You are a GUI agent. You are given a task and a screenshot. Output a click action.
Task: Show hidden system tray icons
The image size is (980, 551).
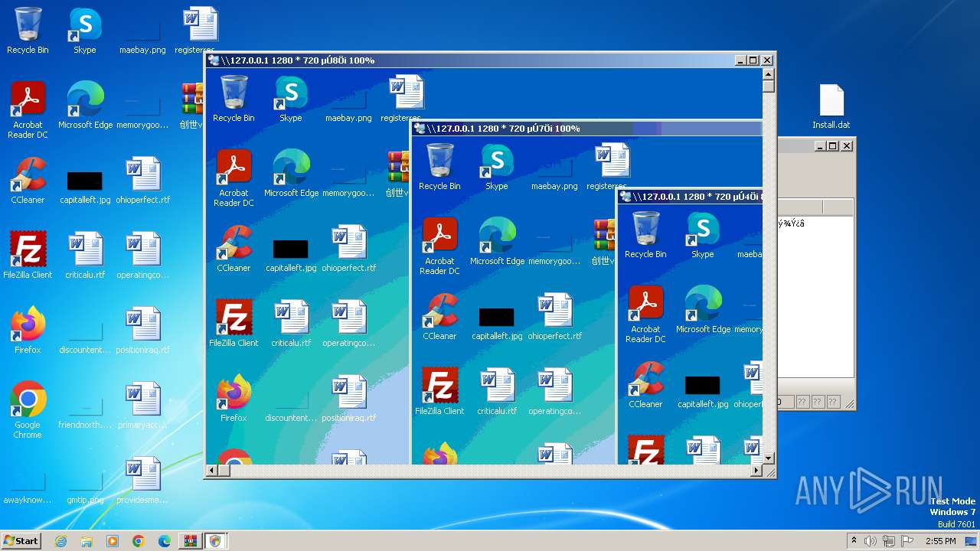pos(854,541)
